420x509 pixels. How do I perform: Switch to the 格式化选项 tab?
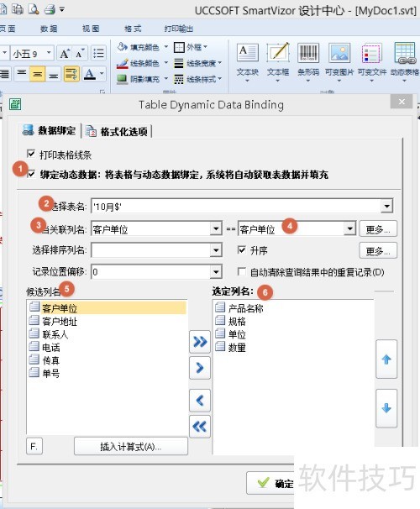coord(117,132)
